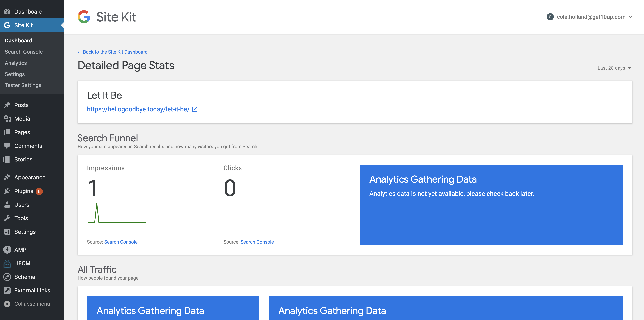
Task: Click the Stories icon in sidebar
Action: tap(7, 159)
